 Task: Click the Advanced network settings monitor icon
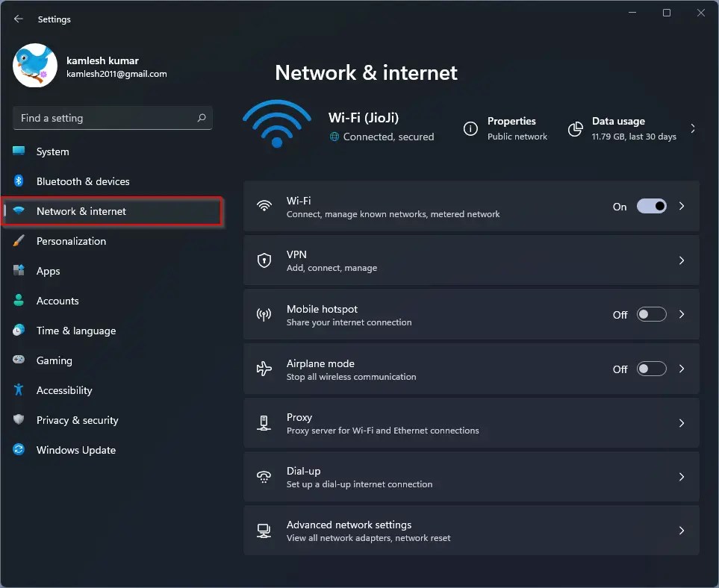pos(264,531)
